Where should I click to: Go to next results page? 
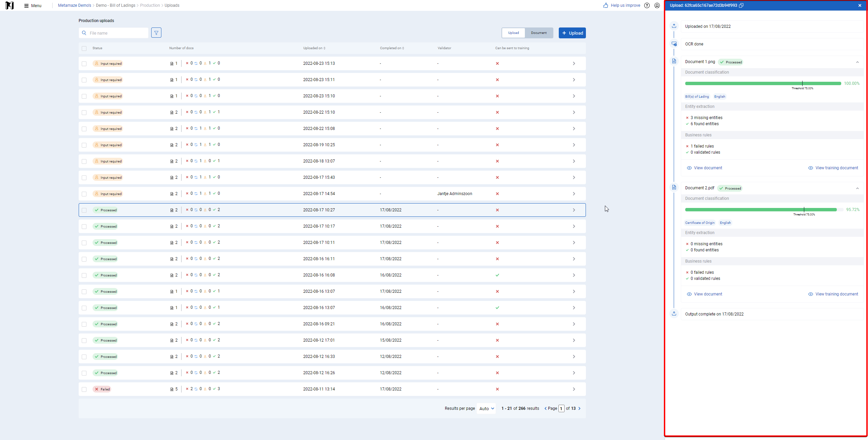[579, 408]
